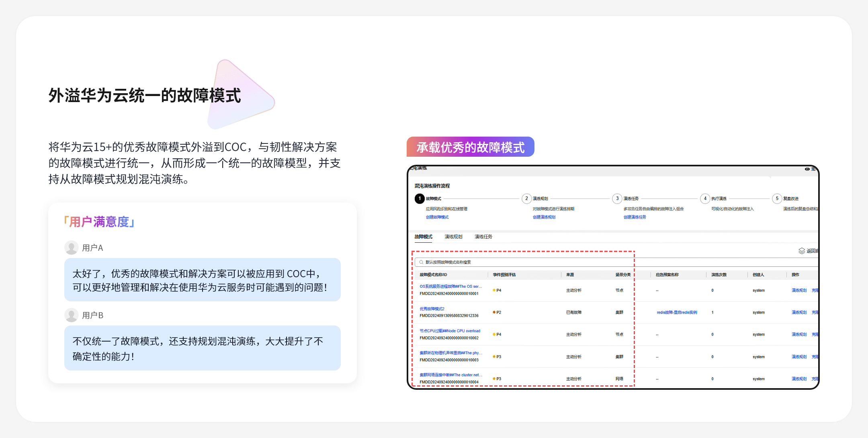
Task: Open the 优秀故障模式2 entry
Action: click(432, 309)
